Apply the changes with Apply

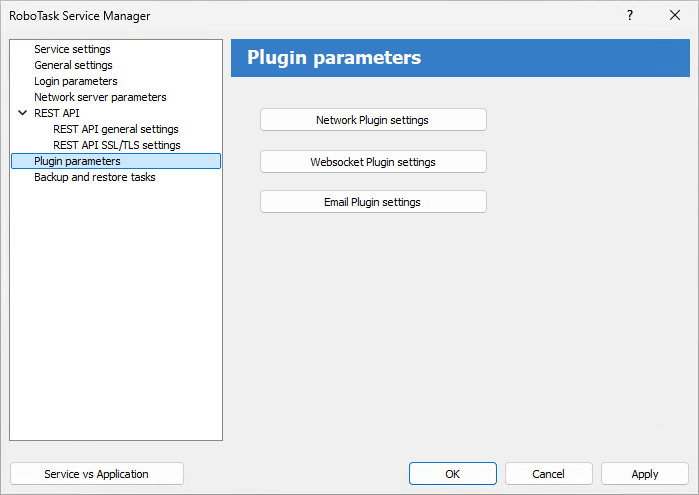pyautogui.click(x=645, y=474)
